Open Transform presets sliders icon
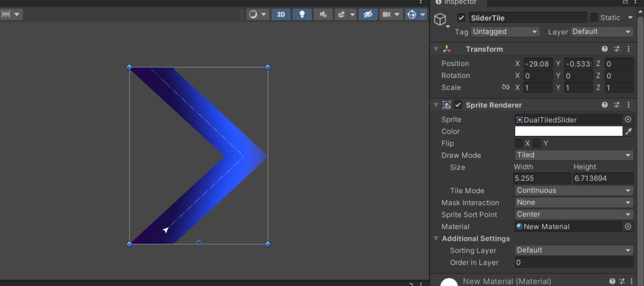Image resolution: width=644 pixels, height=286 pixels. point(617,49)
